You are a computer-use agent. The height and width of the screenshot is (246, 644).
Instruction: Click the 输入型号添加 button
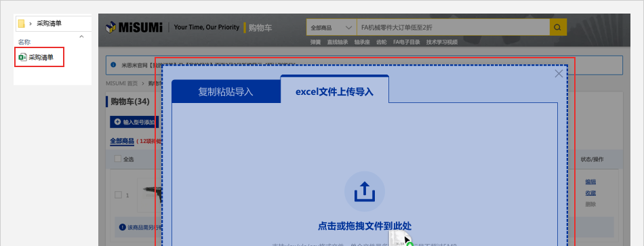[x=134, y=122]
